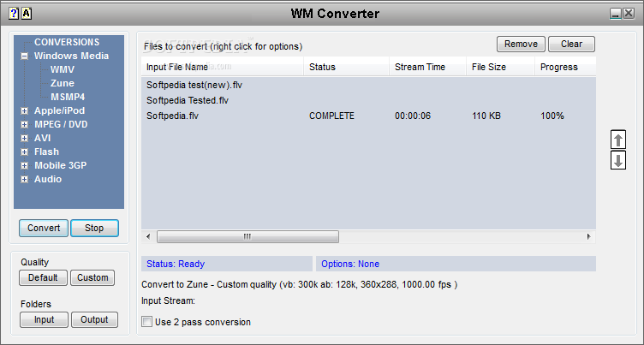This screenshot has height=345, width=644.
Task: Click the Stream Time column header
Action: [427, 67]
